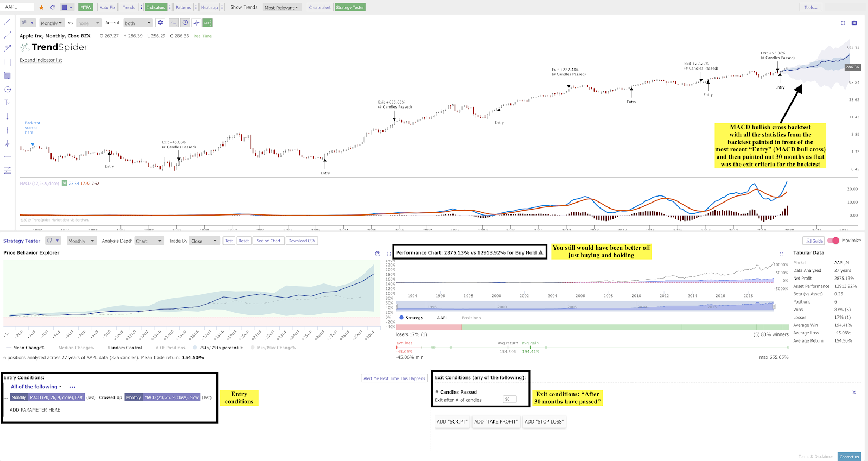The image size is (868, 461).
Task: Select the striped channel tool in sidebar
Action: (x=7, y=170)
